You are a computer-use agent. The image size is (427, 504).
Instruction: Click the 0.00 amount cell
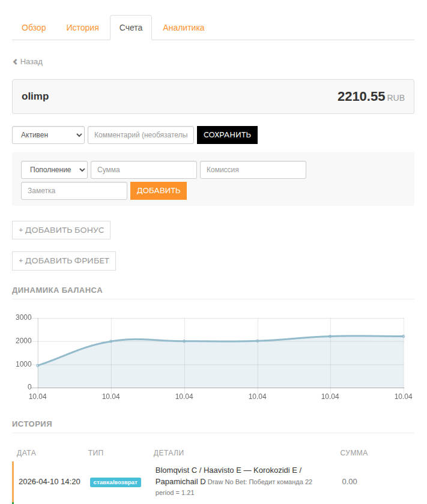click(x=350, y=481)
